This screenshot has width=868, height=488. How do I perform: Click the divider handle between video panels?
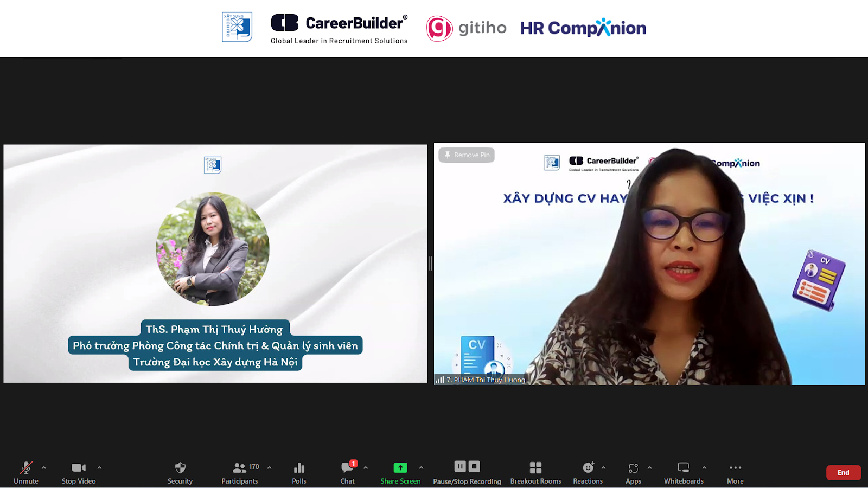click(x=431, y=264)
